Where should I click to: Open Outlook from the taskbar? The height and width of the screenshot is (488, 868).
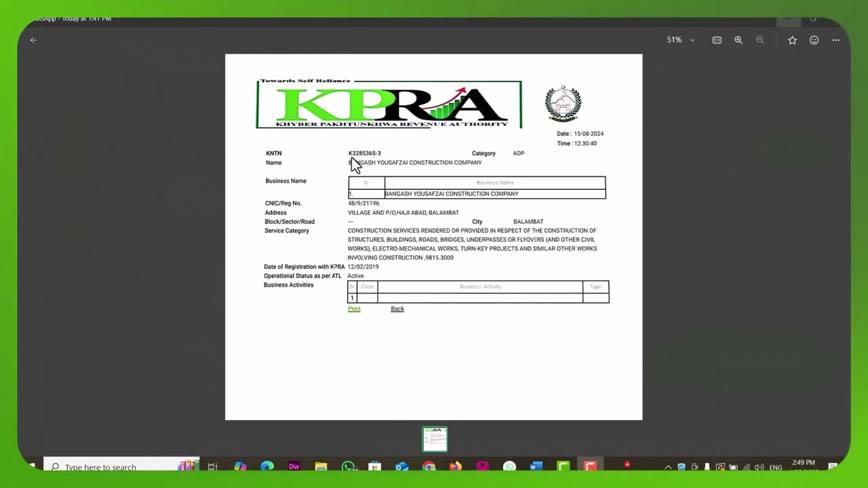401,467
